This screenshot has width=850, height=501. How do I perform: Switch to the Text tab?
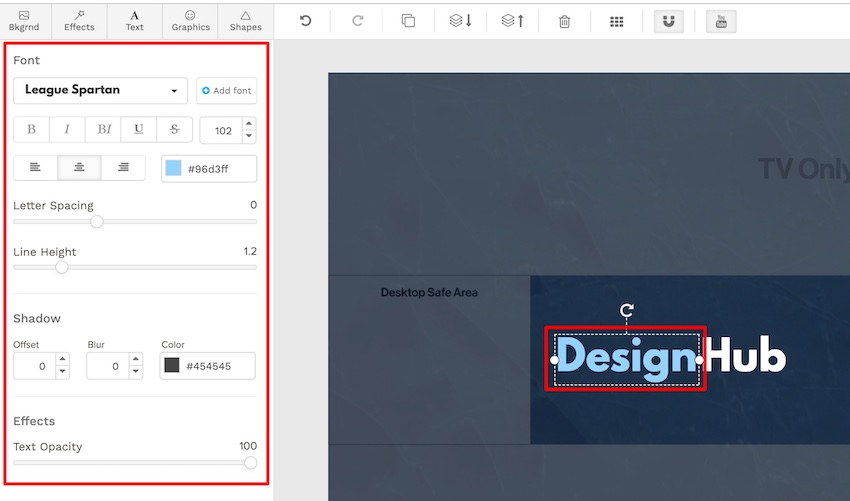(x=134, y=21)
